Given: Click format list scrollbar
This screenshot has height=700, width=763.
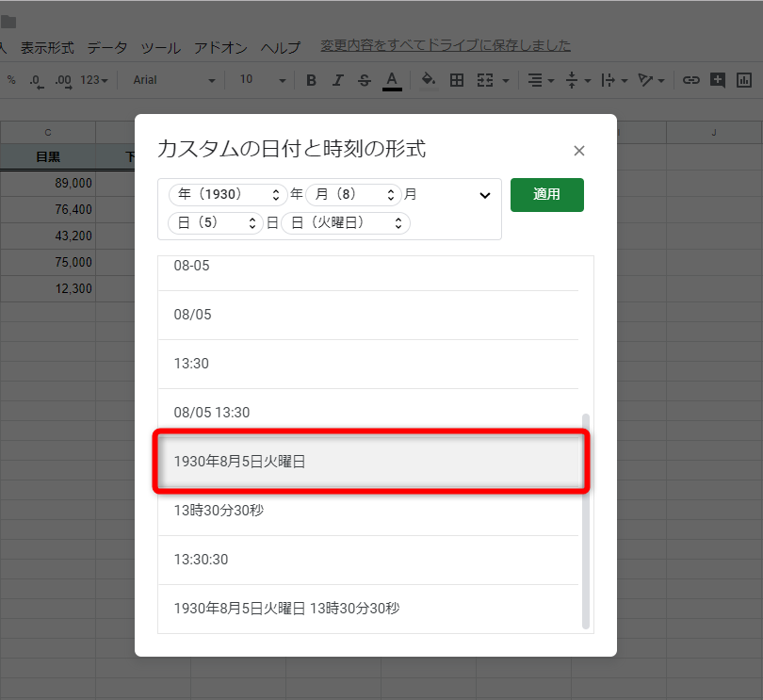Looking at the screenshot, I should pos(586,521).
